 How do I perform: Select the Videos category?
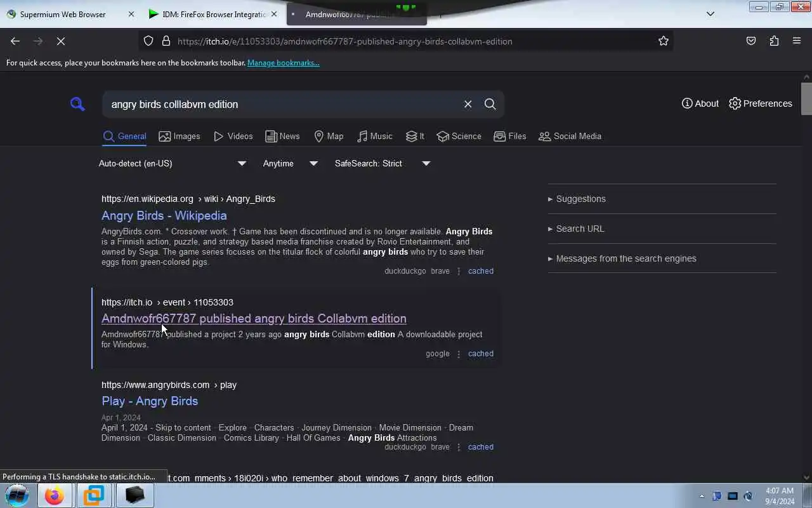click(233, 137)
